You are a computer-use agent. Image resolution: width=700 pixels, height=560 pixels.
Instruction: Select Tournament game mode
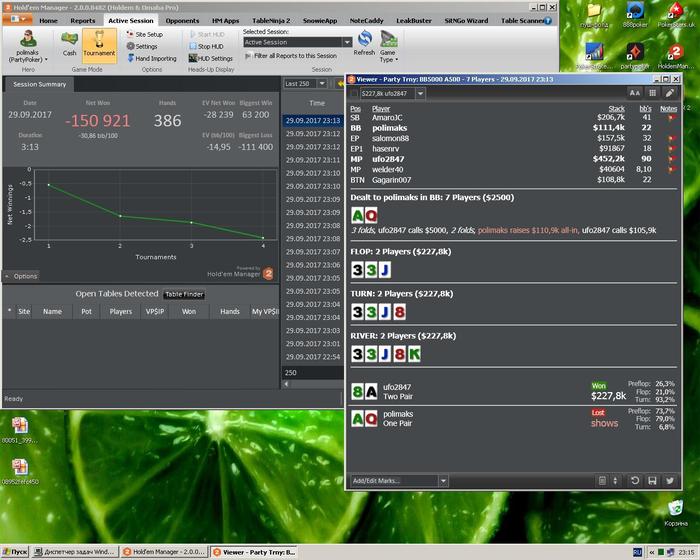[x=99, y=46]
